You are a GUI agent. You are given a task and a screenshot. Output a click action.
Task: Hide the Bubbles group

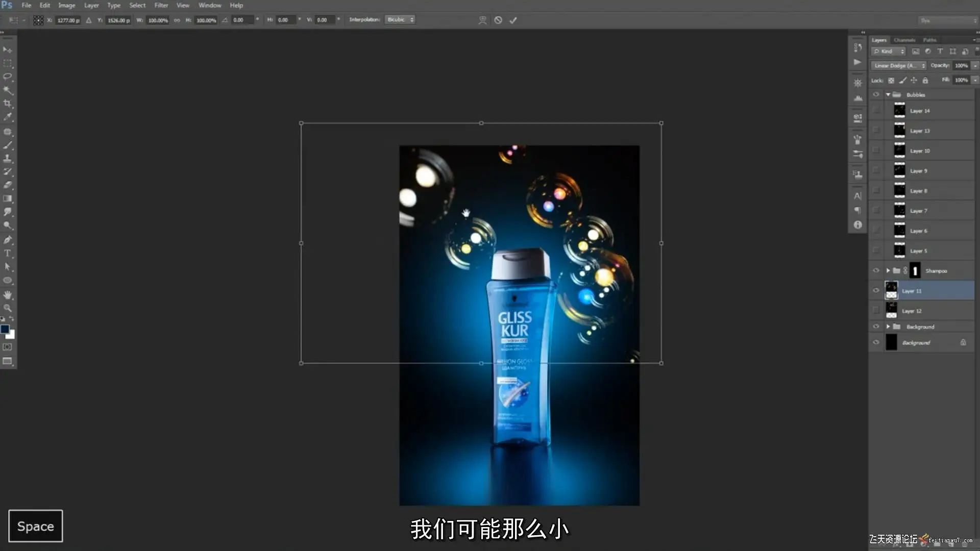(876, 94)
